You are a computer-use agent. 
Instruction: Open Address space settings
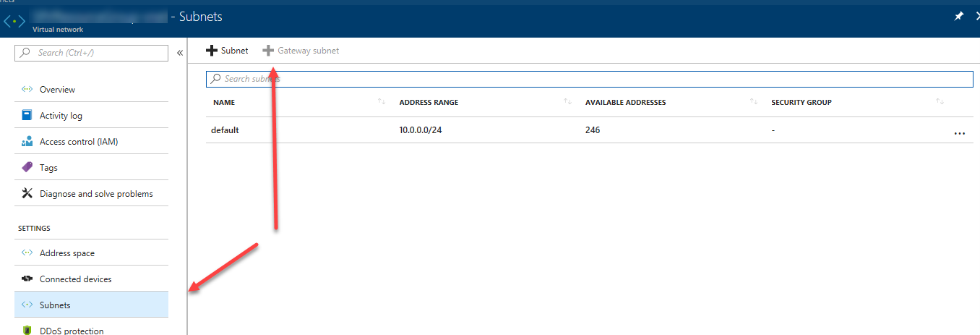[67, 253]
